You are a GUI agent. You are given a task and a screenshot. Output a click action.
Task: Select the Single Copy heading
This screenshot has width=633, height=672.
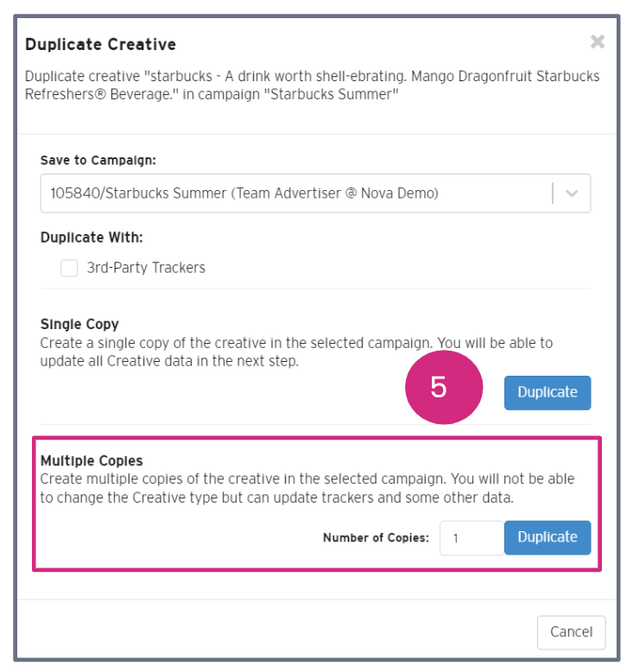point(79,325)
